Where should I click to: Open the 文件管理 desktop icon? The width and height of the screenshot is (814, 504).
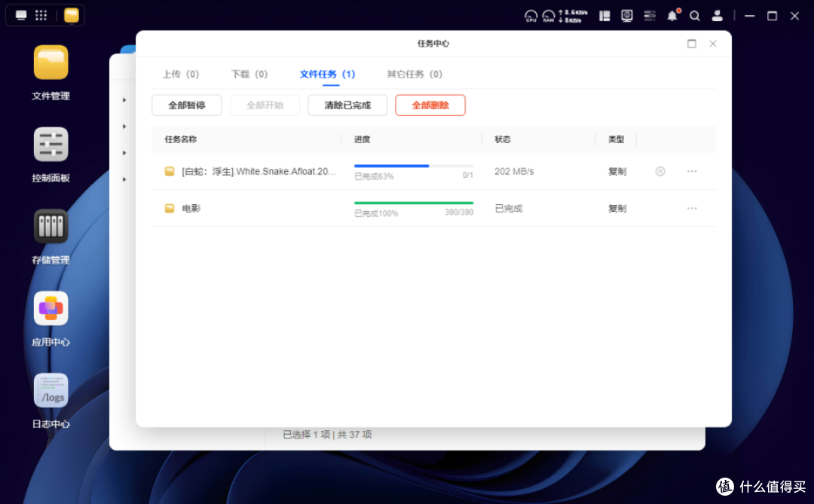[51, 63]
